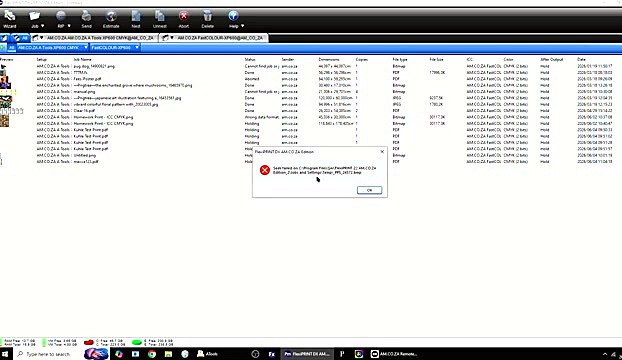Expand arrow on the A Tools XP600 CMYK@AM_CO_ZA tab
Viewport: 622px width, 360px height.
click(x=41, y=38)
